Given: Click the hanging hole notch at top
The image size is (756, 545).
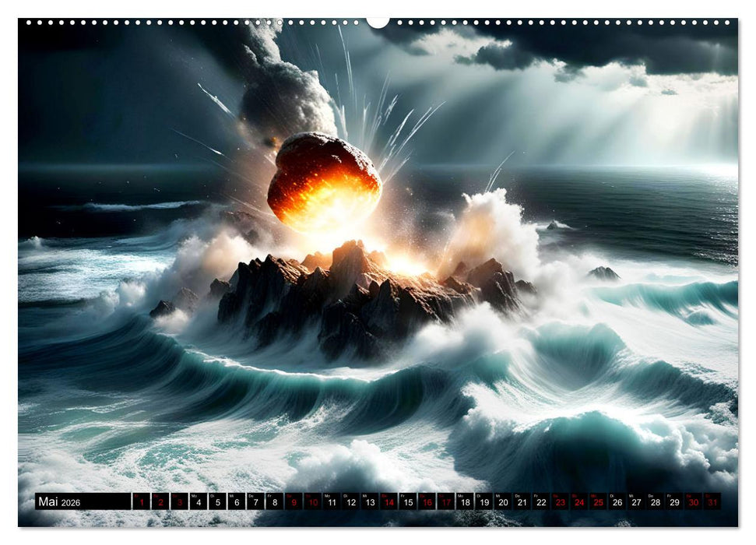Looking at the screenshot, I should 378,22.
